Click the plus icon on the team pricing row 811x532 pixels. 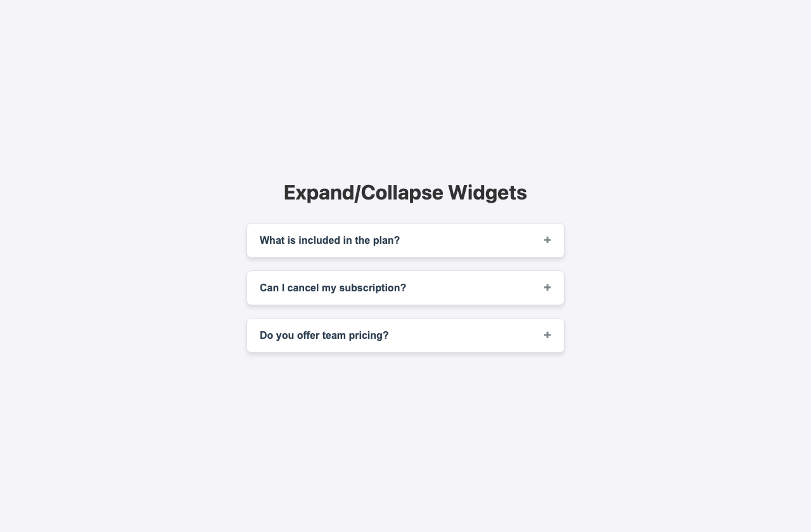pos(547,335)
